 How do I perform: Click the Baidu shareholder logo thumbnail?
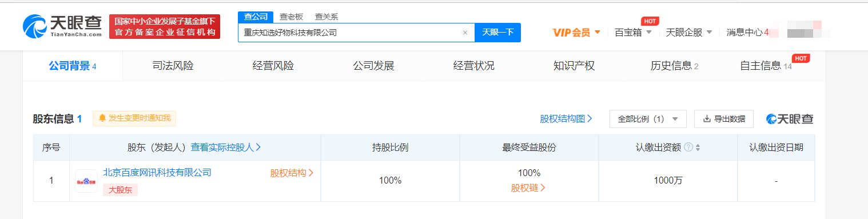click(x=86, y=181)
